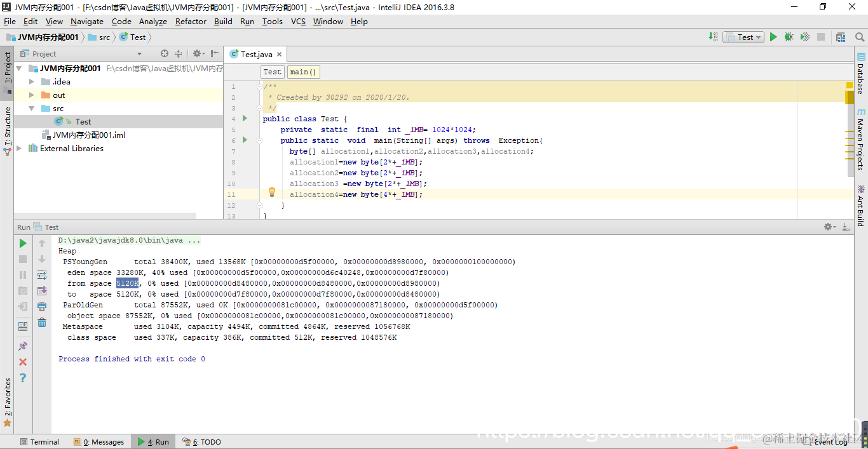Fold the comment block at line 1

259,86
